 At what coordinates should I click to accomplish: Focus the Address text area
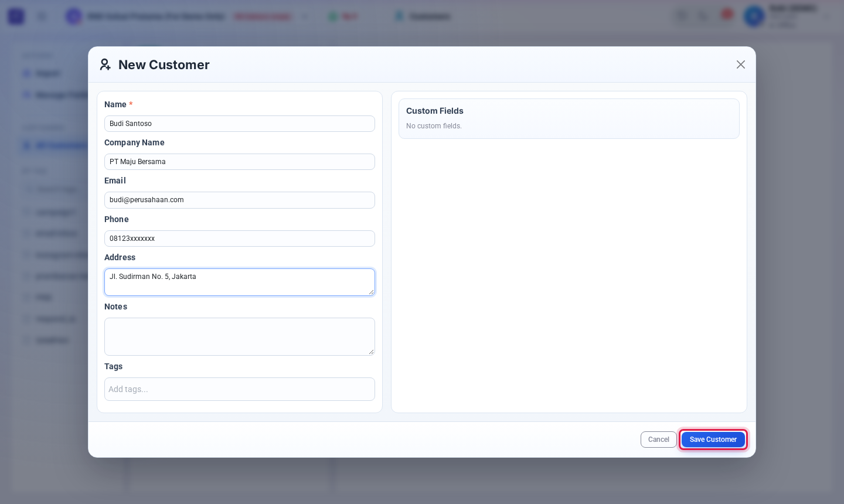tap(240, 282)
